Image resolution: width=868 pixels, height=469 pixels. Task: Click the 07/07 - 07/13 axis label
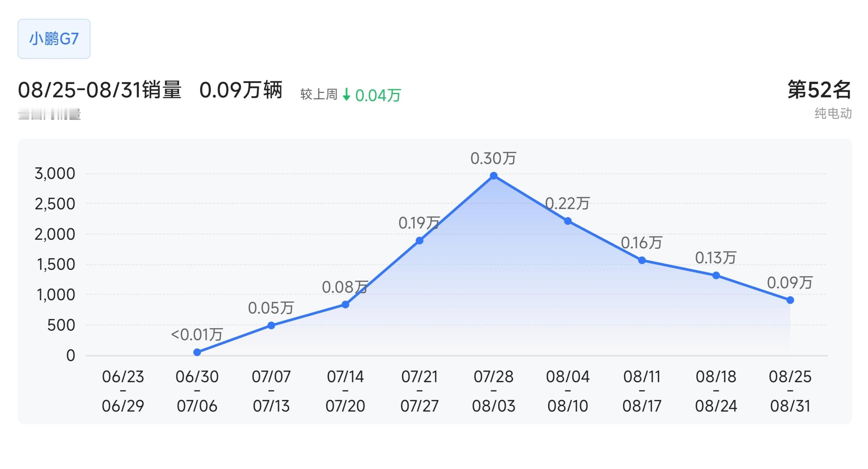point(271,391)
